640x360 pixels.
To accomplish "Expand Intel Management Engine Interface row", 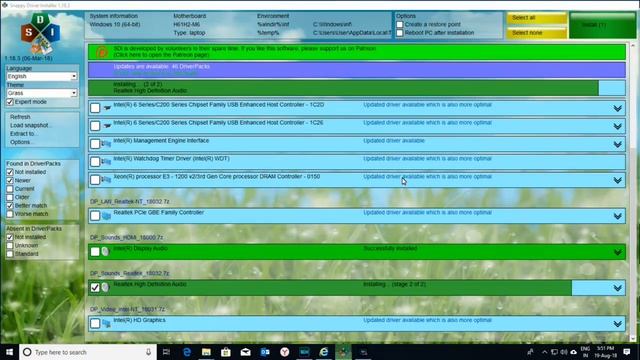I will coord(618,144).
